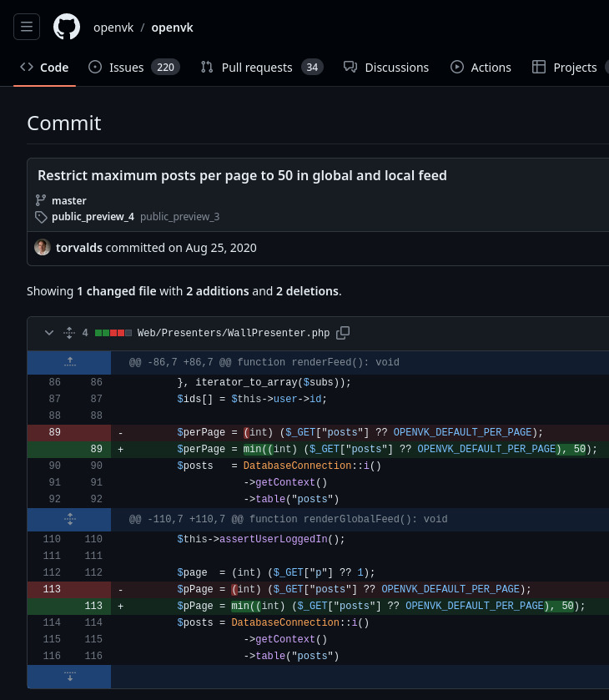The image size is (609, 700).
Task: Expand lines above renderFeed hunk
Action: 69,362
